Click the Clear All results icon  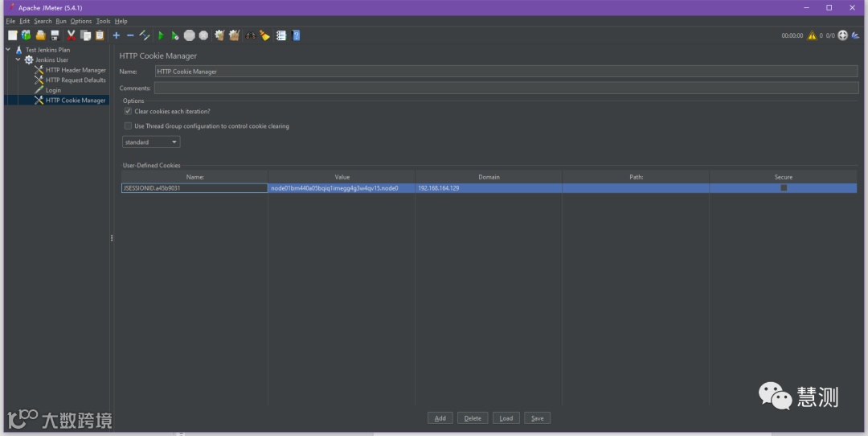[x=234, y=35]
